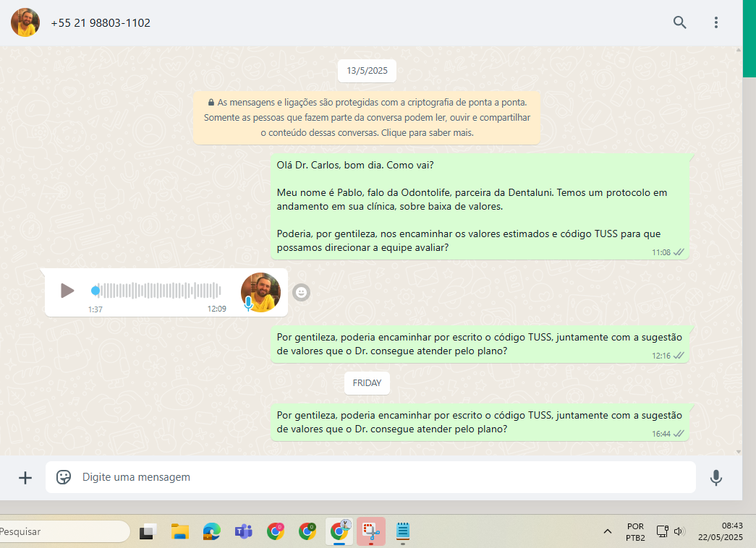Open the clock showing 08:43 22/05/2025
The width and height of the screenshot is (756, 548).
721,531
